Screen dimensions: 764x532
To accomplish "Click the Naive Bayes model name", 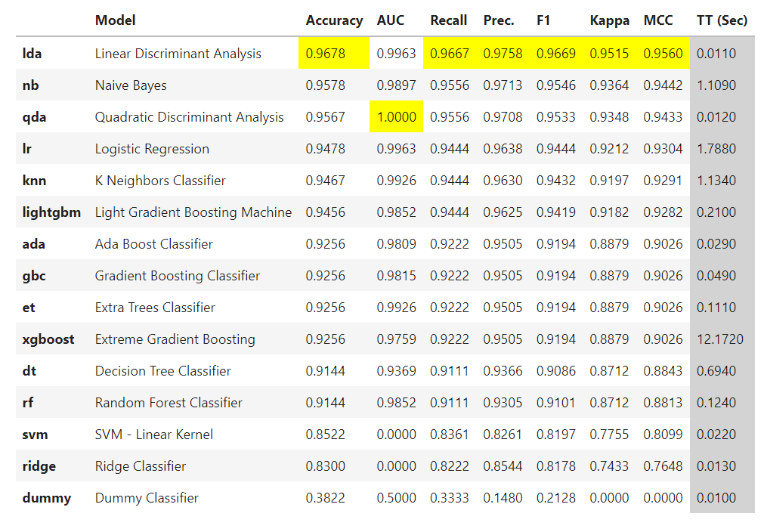I will pos(131,85).
